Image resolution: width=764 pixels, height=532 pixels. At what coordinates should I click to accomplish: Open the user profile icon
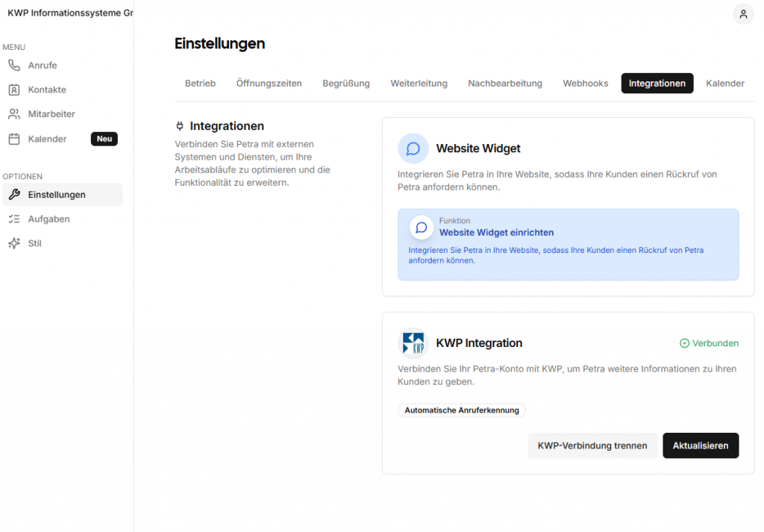[743, 14]
